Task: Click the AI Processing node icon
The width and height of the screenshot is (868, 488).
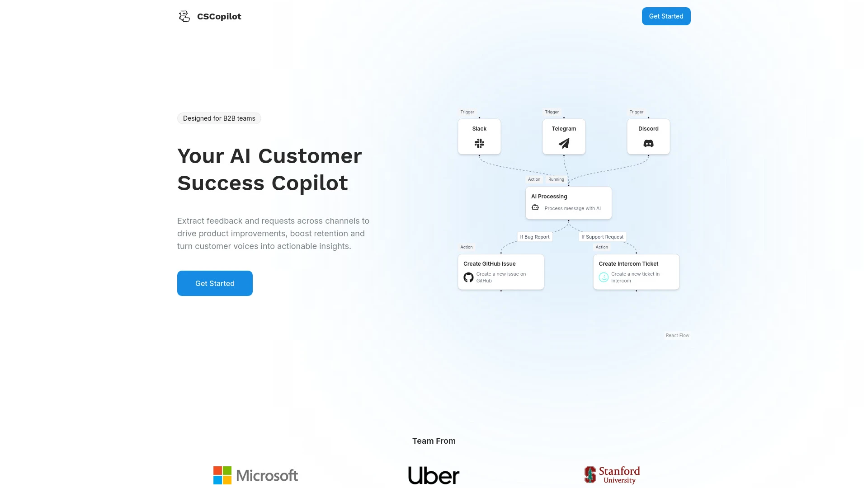Action: (535, 207)
